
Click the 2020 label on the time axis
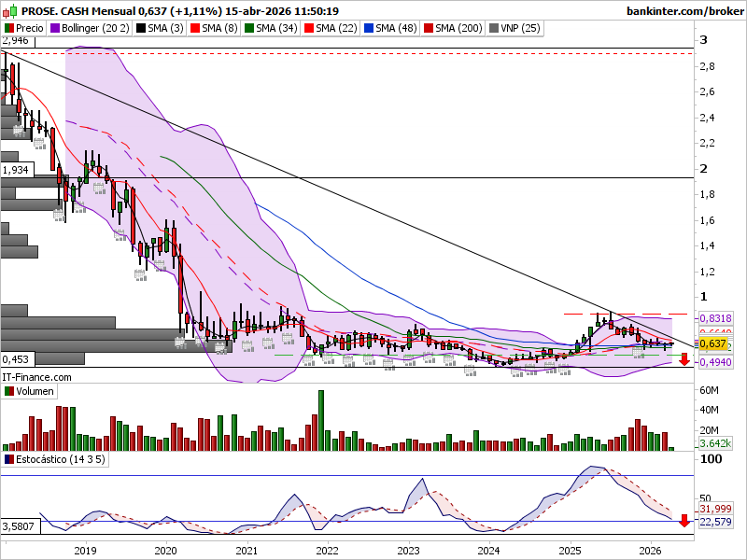click(166, 551)
